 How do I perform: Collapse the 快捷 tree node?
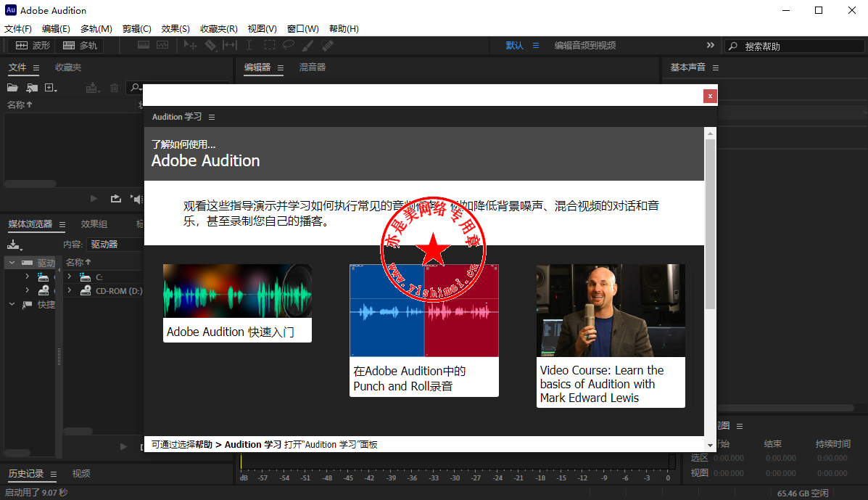[12, 305]
